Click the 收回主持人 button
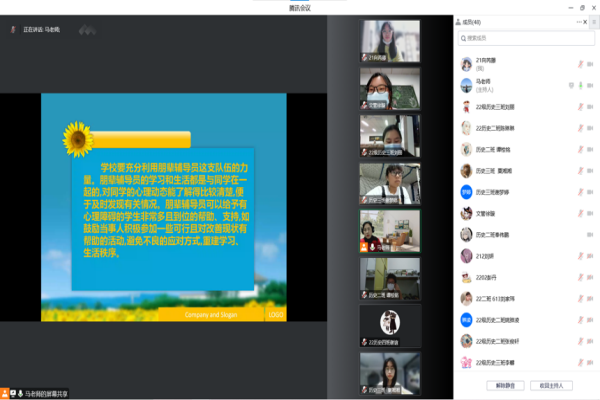 (x=552, y=384)
